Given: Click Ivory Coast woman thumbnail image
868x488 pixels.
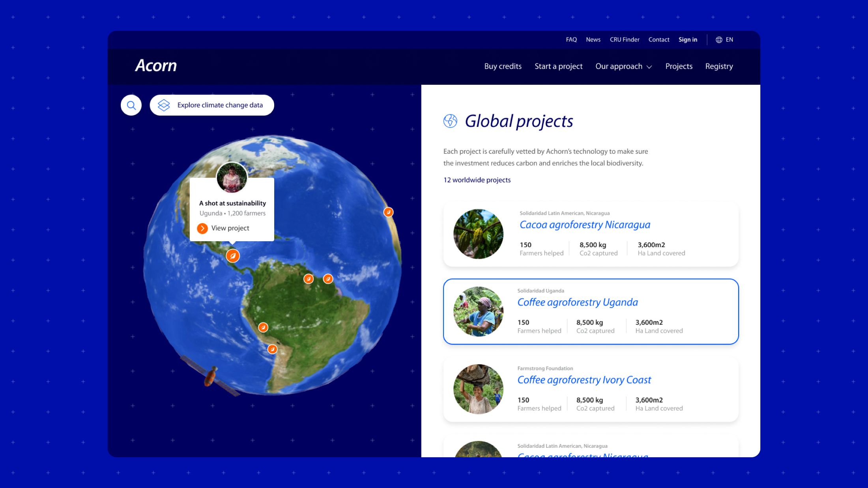Looking at the screenshot, I should 478,389.
